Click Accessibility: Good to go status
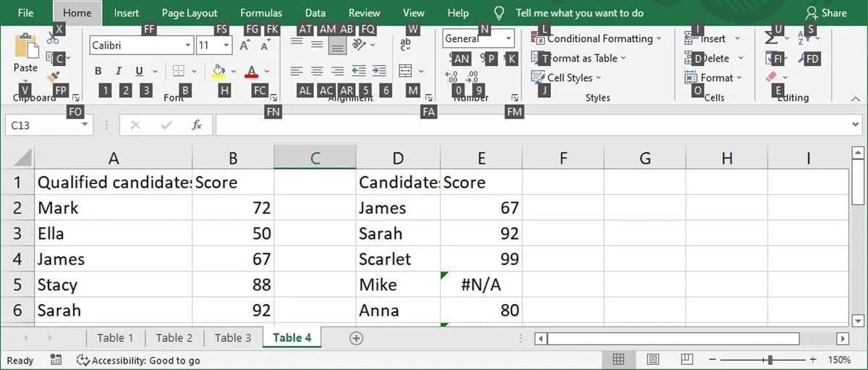The width and height of the screenshot is (868, 370). pos(138,360)
